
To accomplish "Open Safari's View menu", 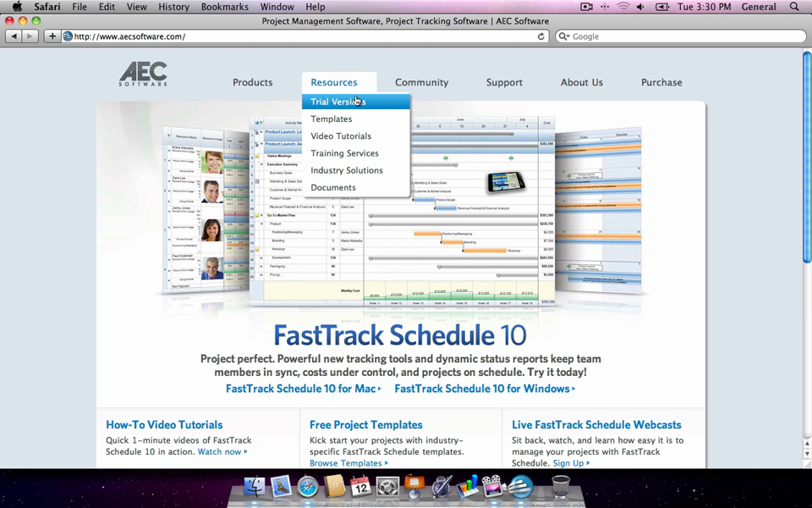I will (x=137, y=7).
